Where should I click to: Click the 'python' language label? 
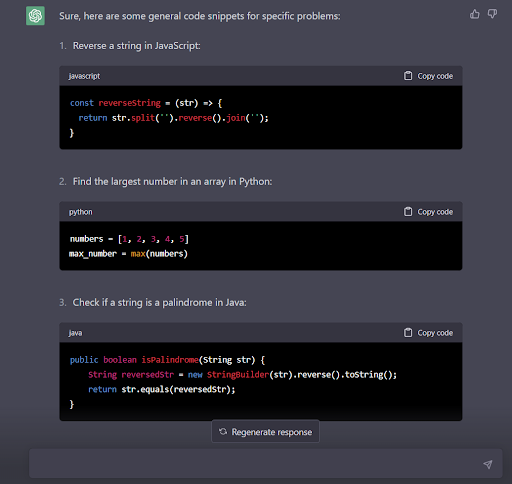click(x=81, y=212)
